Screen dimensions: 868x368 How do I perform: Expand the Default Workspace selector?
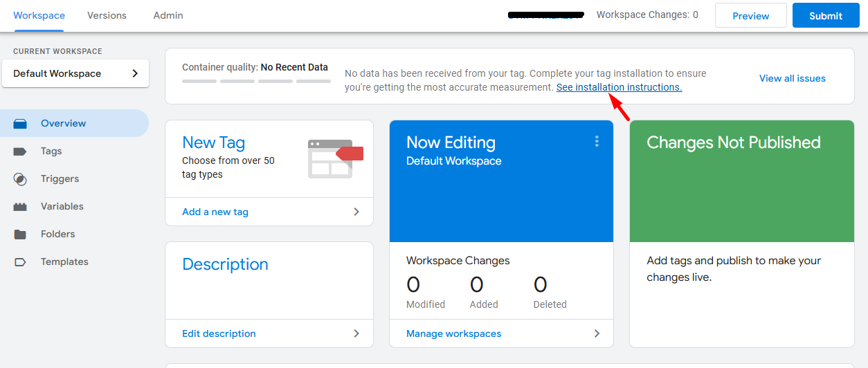(x=75, y=73)
